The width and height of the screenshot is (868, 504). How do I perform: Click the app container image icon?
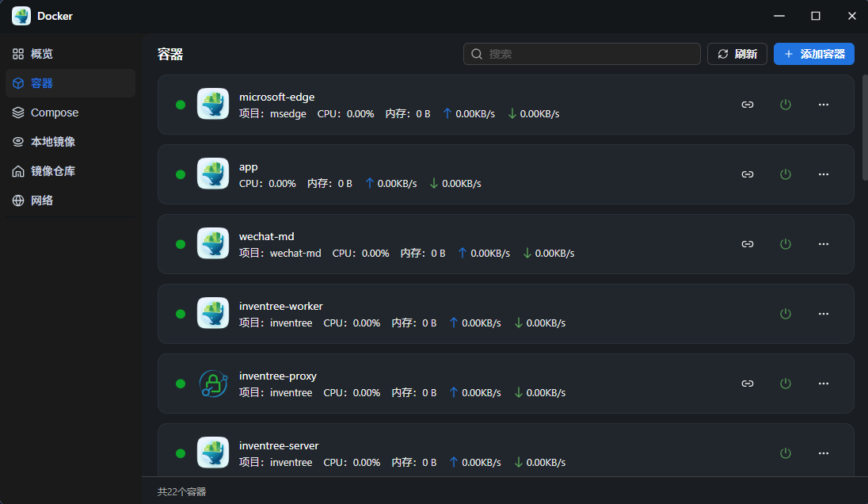(x=213, y=174)
